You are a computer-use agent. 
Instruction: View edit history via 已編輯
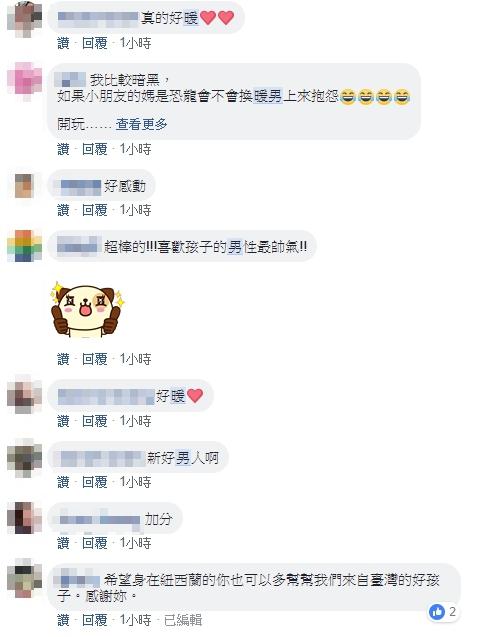[x=183, y=620]
